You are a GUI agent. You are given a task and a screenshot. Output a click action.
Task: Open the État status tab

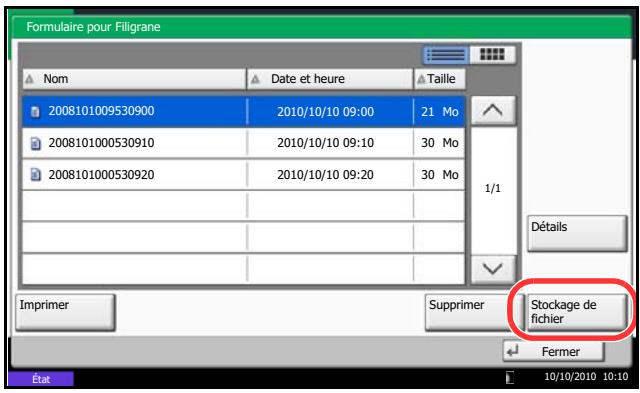click(x=41, y=379)
